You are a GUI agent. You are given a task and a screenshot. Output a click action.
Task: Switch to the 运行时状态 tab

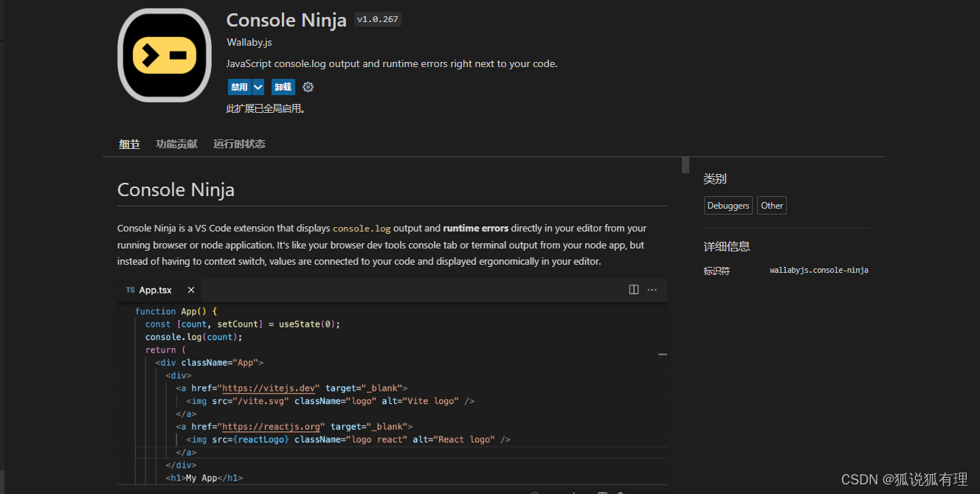tap(239, 144)
